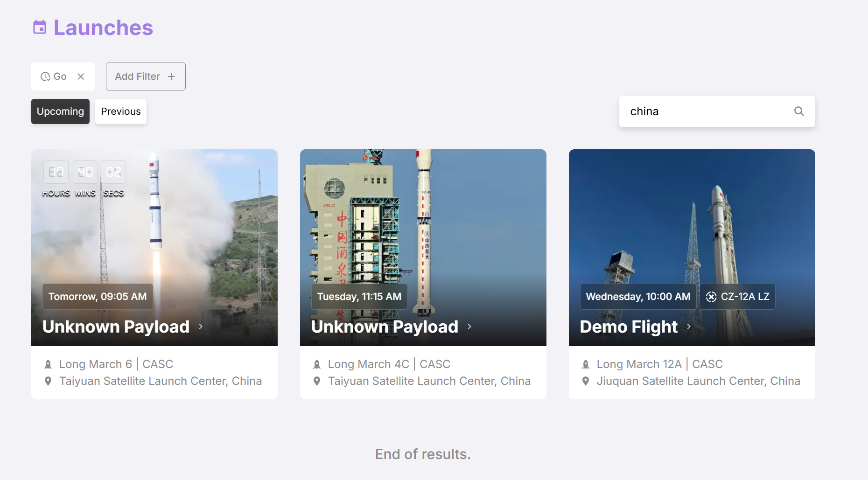The width and height of the screenshot is (868, 480).
Task: Click rocket icon beside Long March 12A
Action: [586, 364]
